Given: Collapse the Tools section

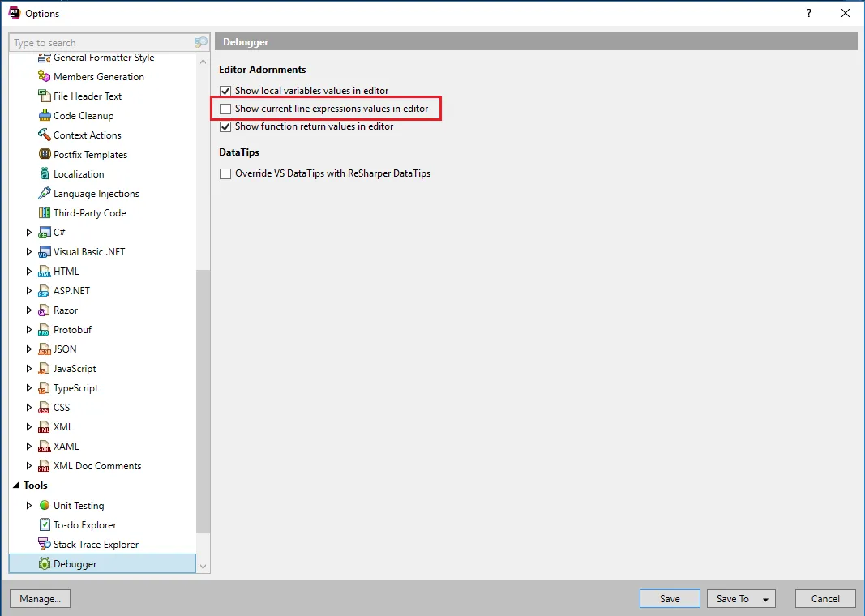Looking at the screenshot, I should pyautogui.click(x=16, y=486).
